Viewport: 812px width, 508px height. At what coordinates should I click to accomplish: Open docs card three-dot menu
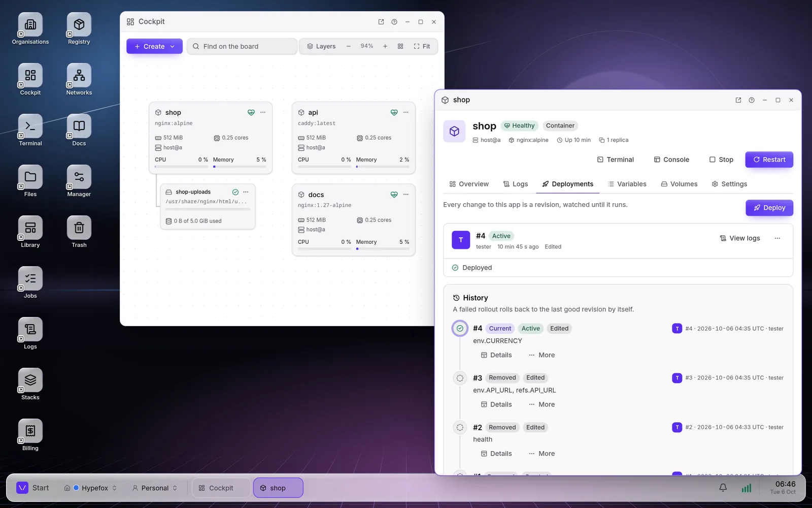tap(406, 195)
